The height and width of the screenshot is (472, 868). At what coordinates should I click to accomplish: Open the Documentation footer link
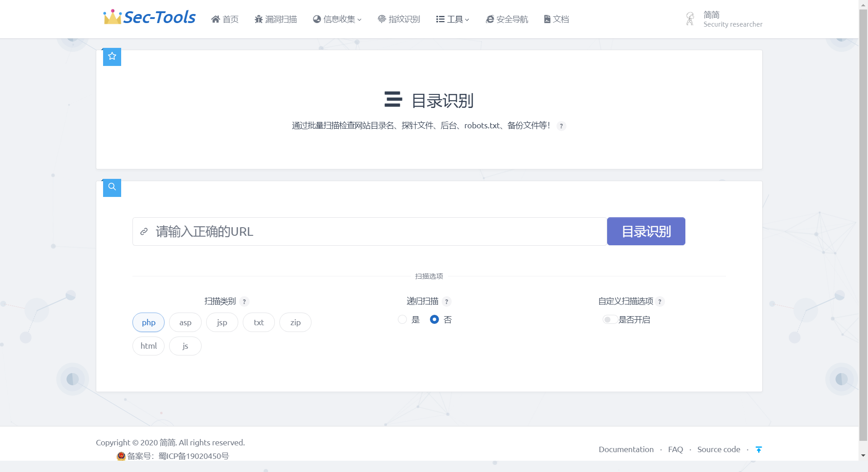626,449
